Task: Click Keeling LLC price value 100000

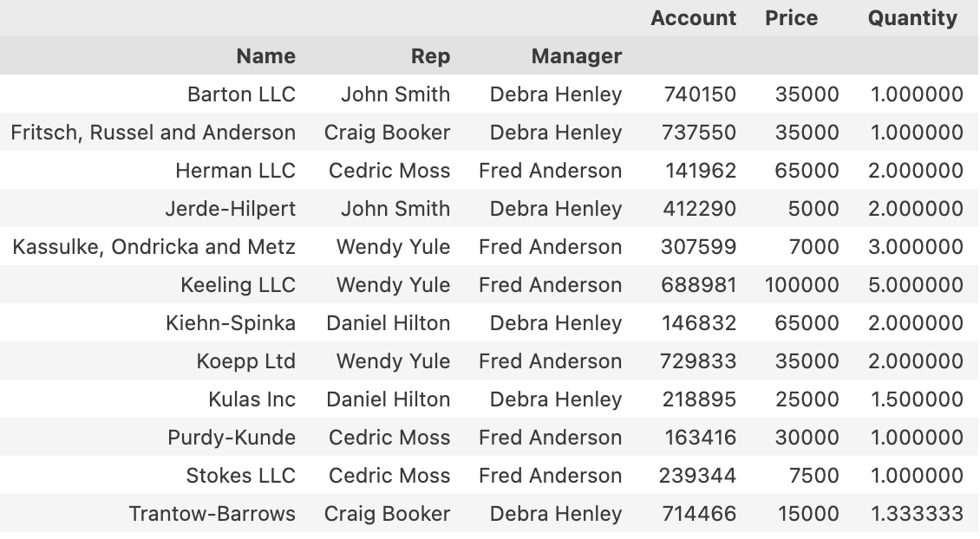Action: (x=801, y=285)
